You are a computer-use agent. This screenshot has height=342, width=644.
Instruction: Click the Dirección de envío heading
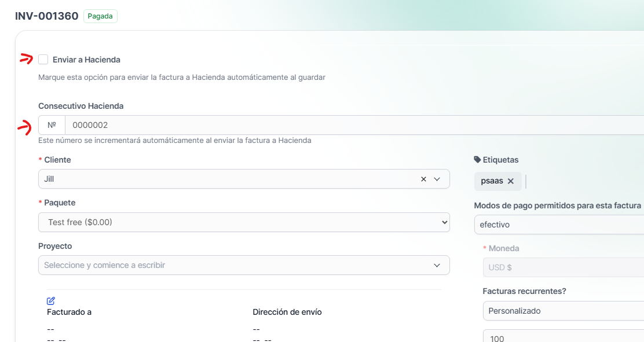287,312
